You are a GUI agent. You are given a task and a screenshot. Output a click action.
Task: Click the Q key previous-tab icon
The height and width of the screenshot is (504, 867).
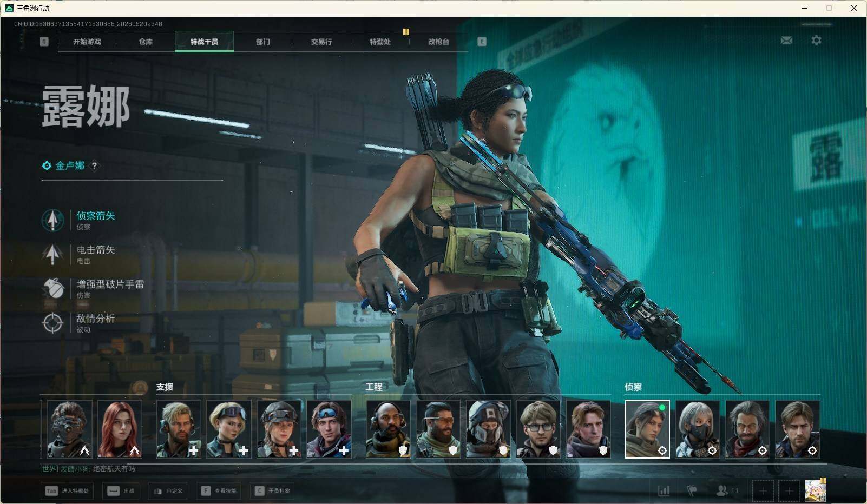[x=44, y=42]
